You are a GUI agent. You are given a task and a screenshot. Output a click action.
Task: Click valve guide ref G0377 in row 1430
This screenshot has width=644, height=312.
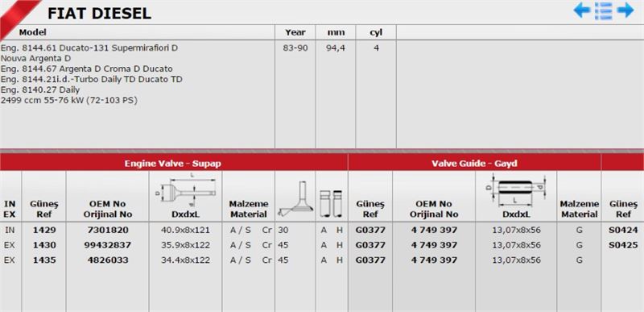[x=370, y=245]
